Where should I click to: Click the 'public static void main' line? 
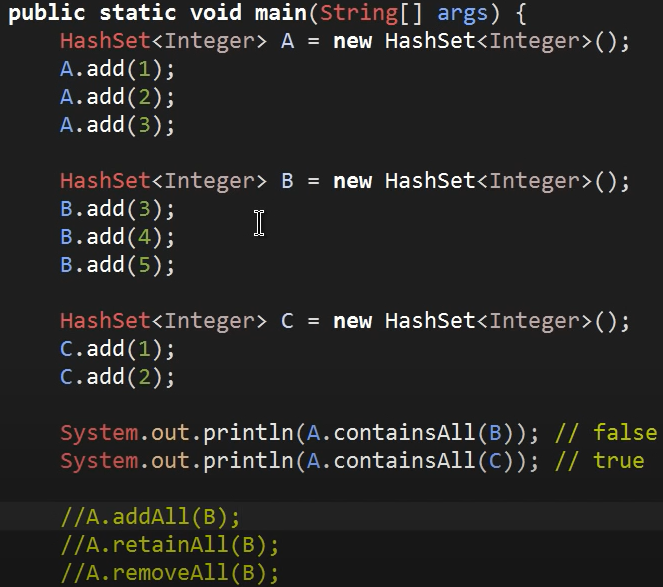(x=267, y=14)
